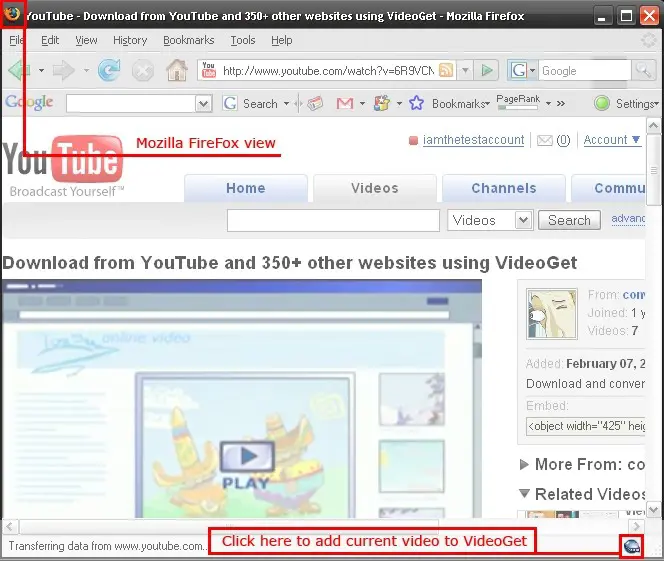Click the PageRank indicator
Screen dimensions: 664x561
pos(518,102)
